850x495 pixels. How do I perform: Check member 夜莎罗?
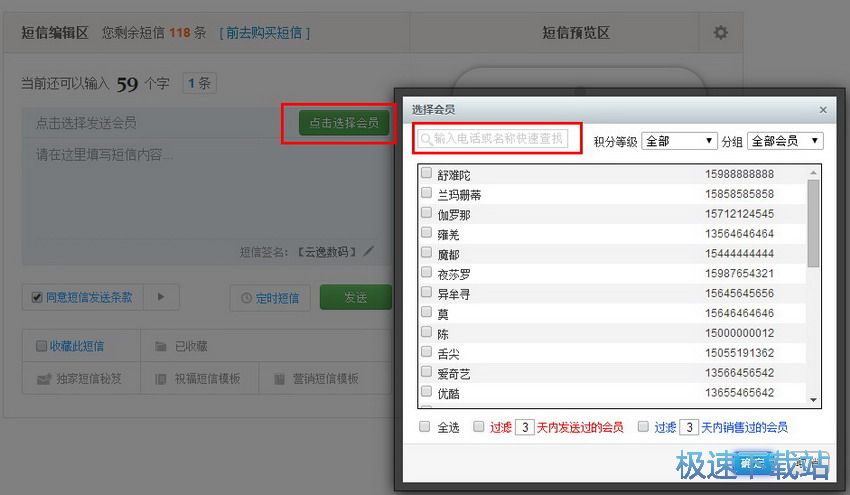point(427,273)
